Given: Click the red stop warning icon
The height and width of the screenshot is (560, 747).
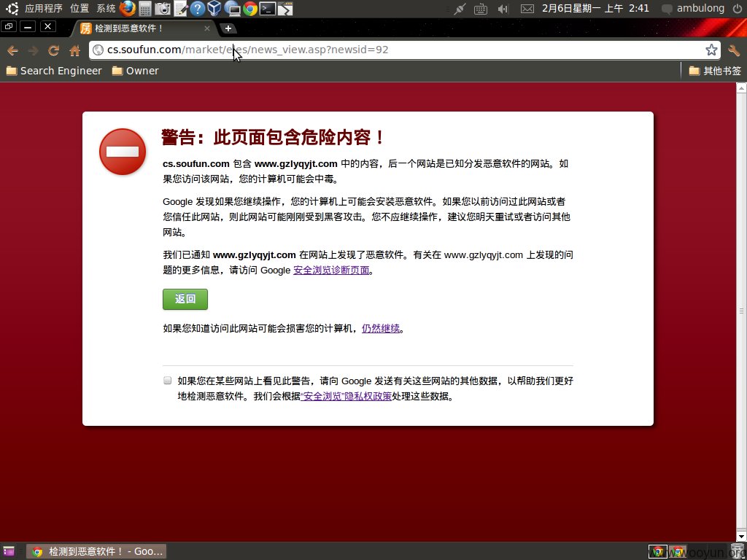Looking at the screenshot, I should tap(123, 152).
